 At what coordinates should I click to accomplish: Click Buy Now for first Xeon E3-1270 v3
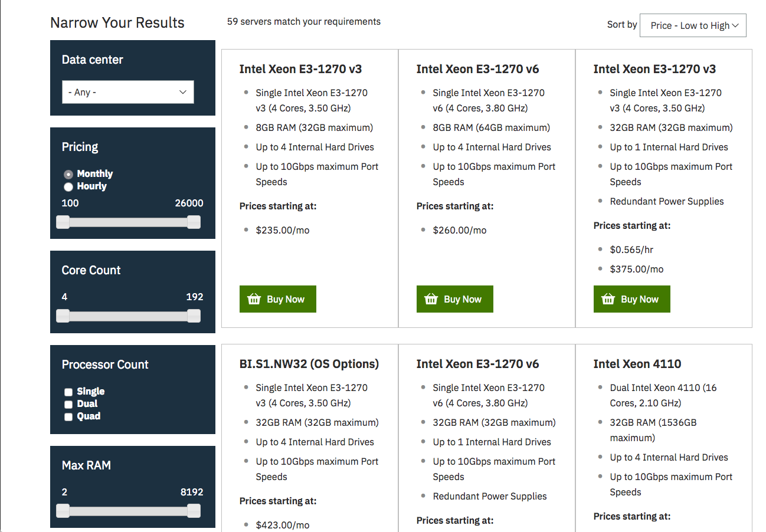pyautogui.click(x=278, y=299)
